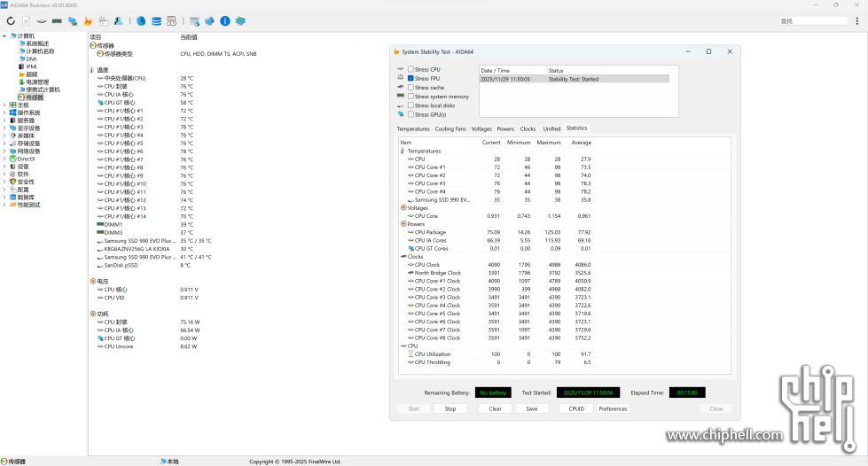The image size is (868, 466).
Task: Enable the Stress CPU checkbox
Action: (x=411, y=69)
